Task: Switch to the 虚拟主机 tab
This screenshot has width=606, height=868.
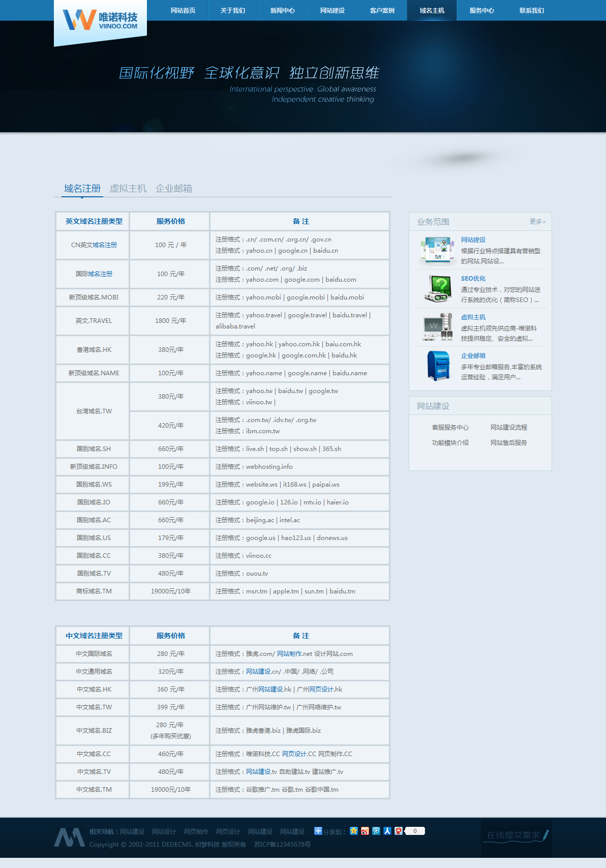Action: click(x=128, y=189)
